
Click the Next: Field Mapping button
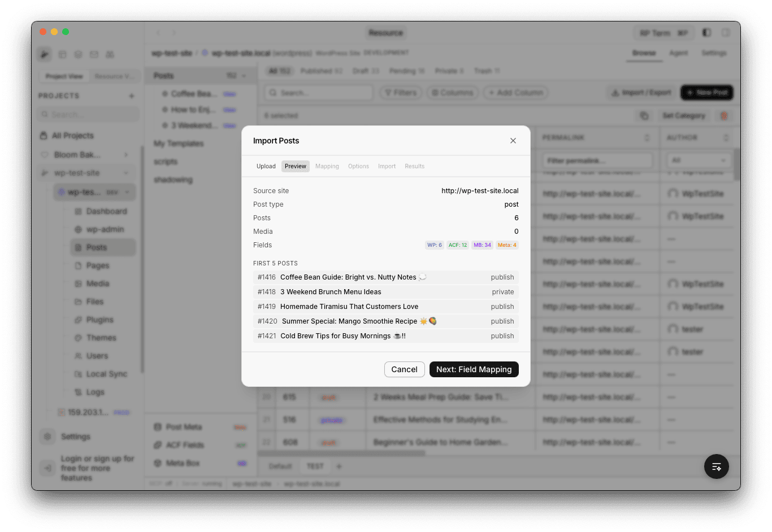point(474,369)
